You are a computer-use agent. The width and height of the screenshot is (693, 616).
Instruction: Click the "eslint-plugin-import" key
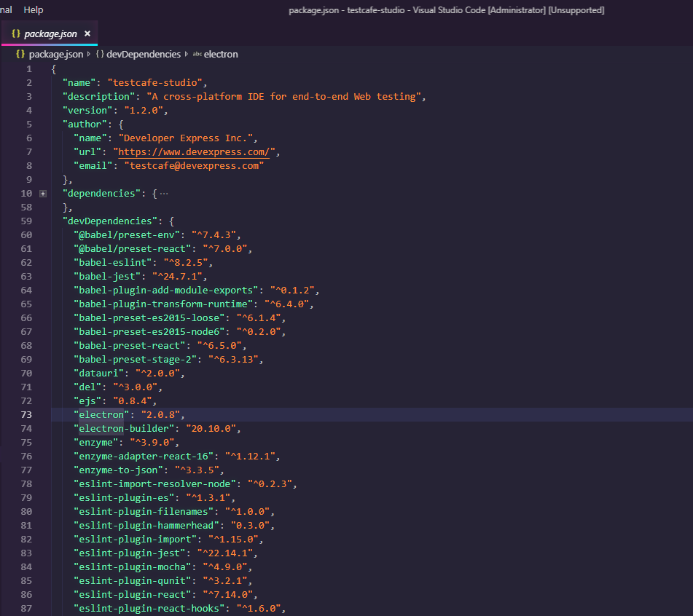135,539
